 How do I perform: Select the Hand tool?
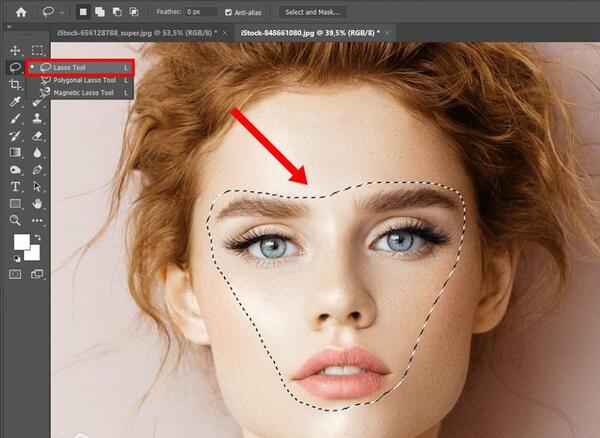tap(37, 204)
